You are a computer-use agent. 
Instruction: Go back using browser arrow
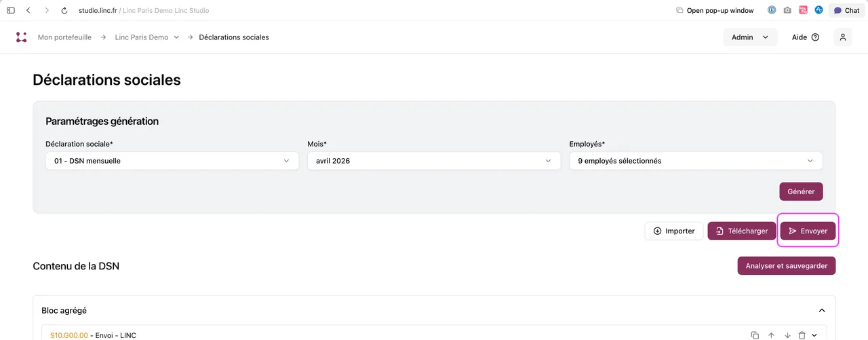(x=28, y=10)
